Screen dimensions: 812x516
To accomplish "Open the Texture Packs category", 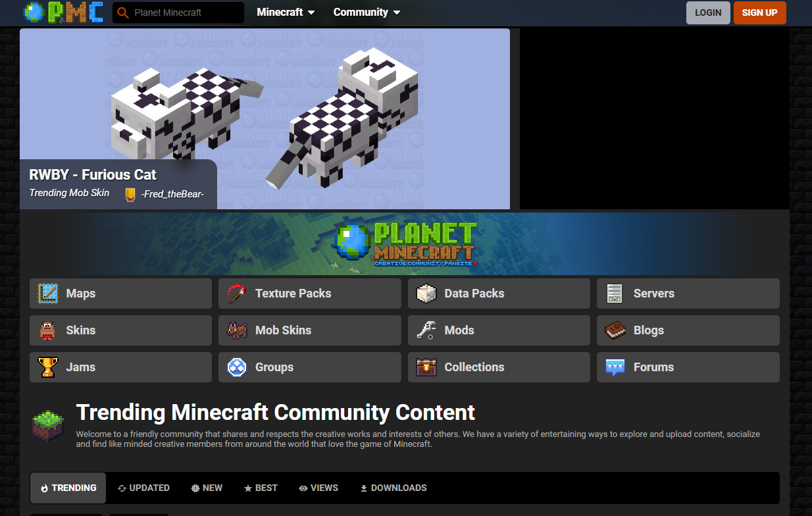I will coord(310,294).
